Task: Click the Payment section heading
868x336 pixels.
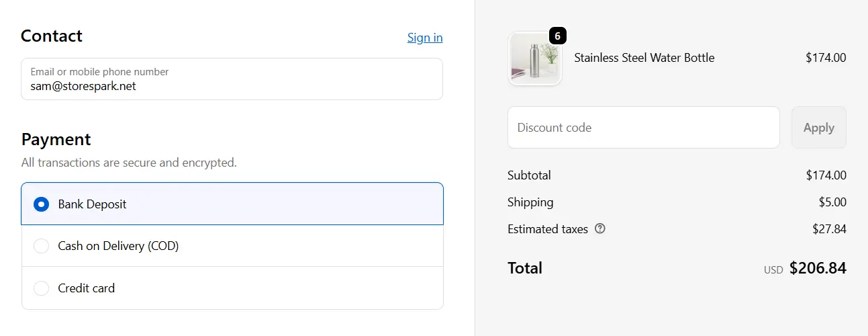Action: pos(56,139)
